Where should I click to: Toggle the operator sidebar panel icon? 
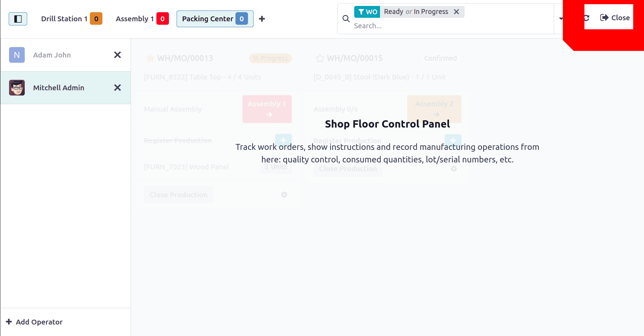(18, 19)
